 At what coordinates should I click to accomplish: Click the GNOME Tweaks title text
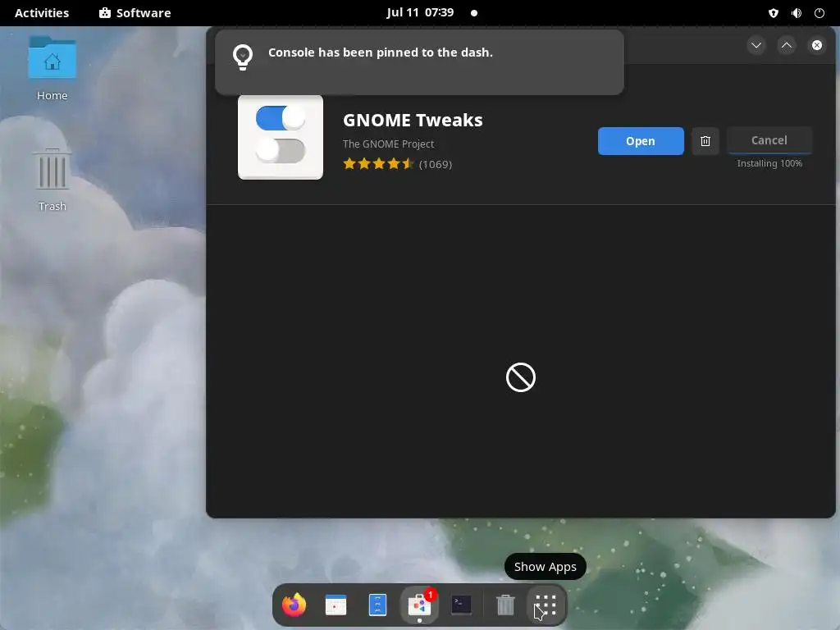click(413, 120)
